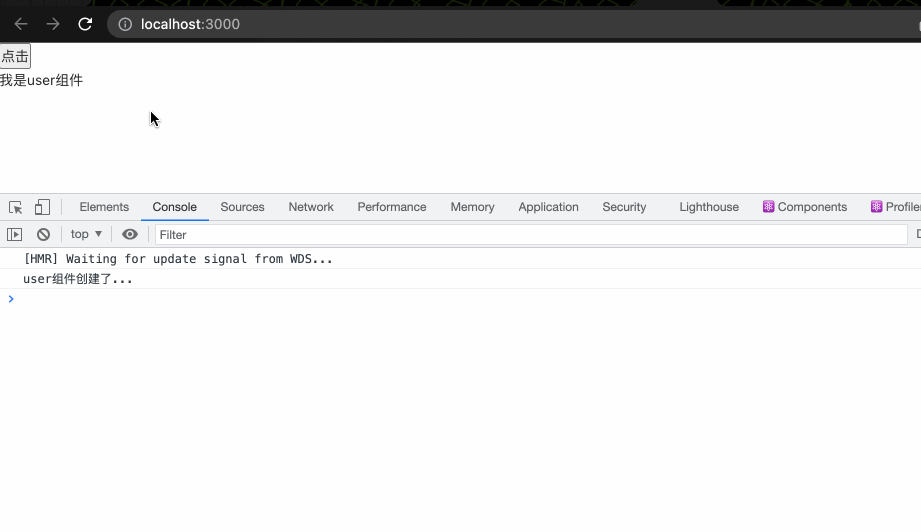Open the top JavaScript context dropdown
Image resolution: width=921 pixels, height=532 pixels.
pyautogui.click(x=86, y=234)
